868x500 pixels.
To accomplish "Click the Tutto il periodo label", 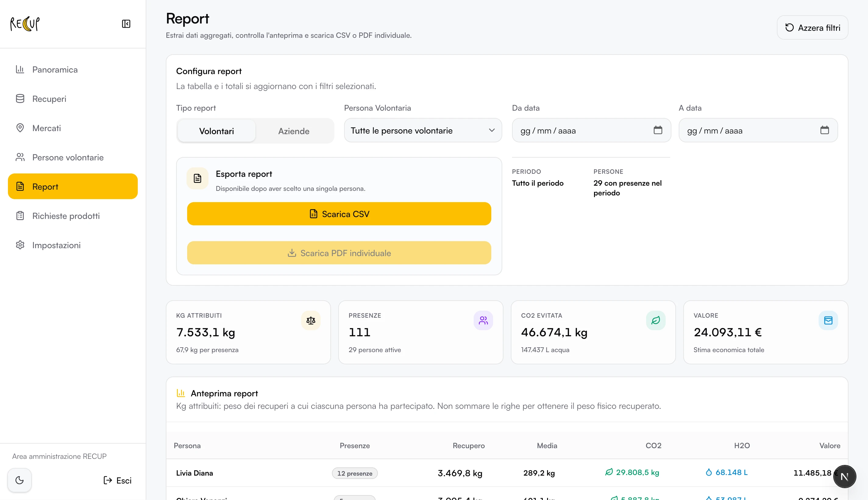I will [x=538, y=183].
